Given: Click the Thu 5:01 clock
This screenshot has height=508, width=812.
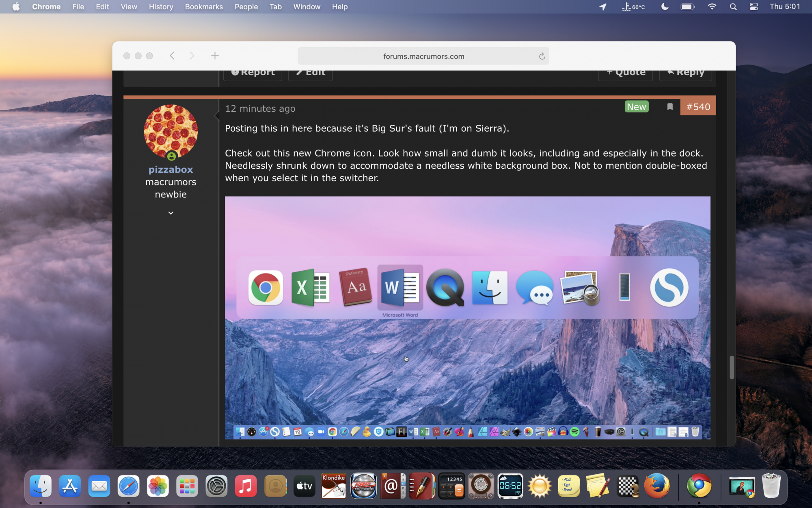Looking at the screenshot, I should (785, 7).
